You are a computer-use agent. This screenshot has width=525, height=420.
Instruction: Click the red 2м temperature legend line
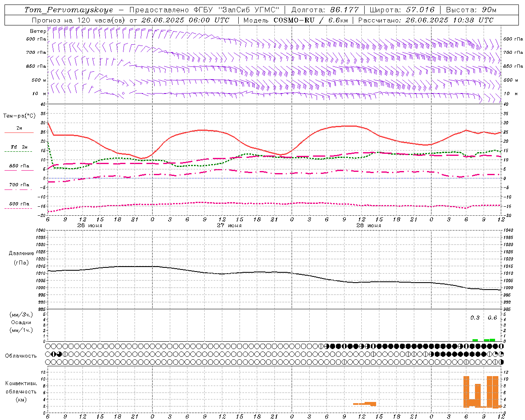coord(19,133)
